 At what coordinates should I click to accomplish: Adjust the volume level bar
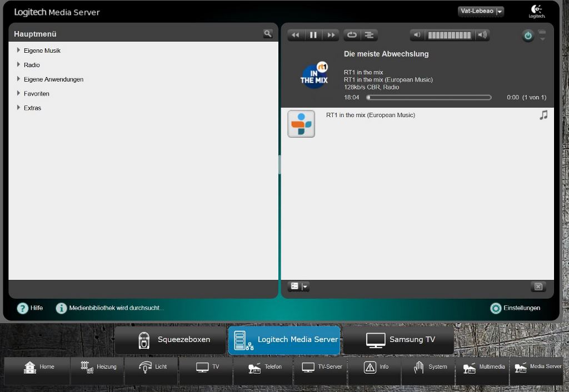[x=450, y=35]
